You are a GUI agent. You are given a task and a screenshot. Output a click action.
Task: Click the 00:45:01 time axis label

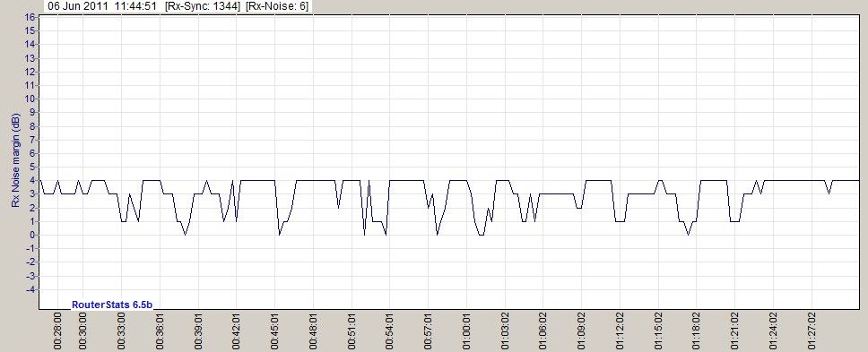pyautogui.click(x=275, y=331)
